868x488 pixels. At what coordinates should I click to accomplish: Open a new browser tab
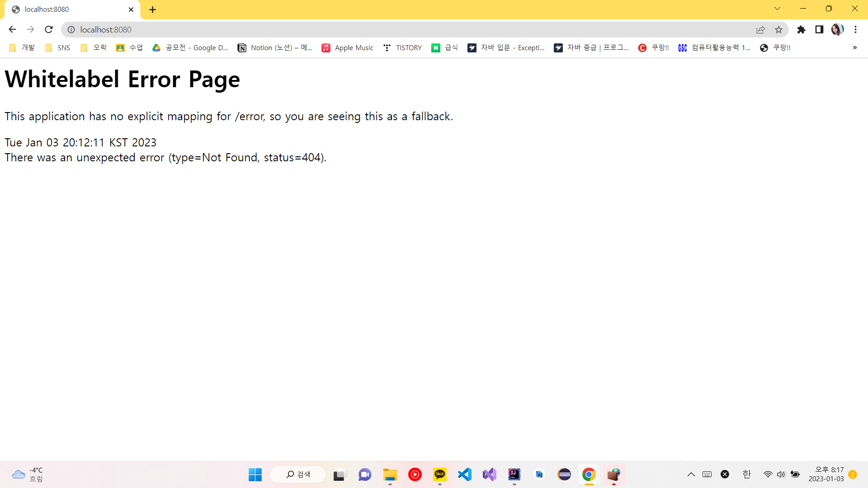152,9
